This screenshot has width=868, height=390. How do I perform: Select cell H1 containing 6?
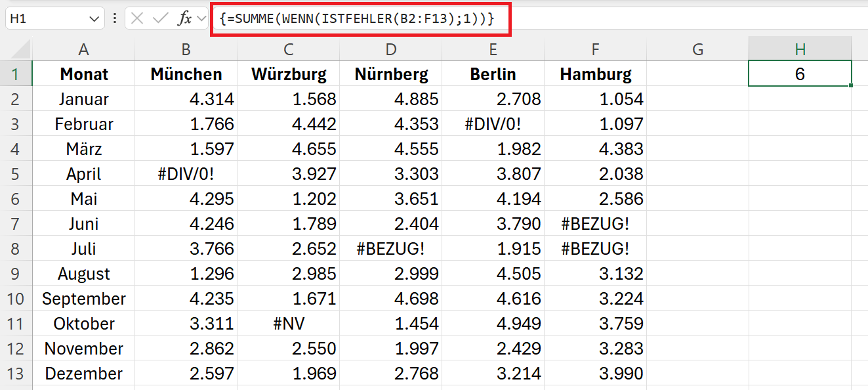click(800, 74)
